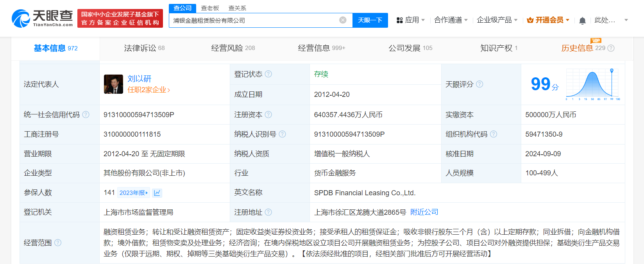644x264 pixels.
Task: Click help icon next to 经营范围
Action: pyautogui.click(x=58, y=243)
